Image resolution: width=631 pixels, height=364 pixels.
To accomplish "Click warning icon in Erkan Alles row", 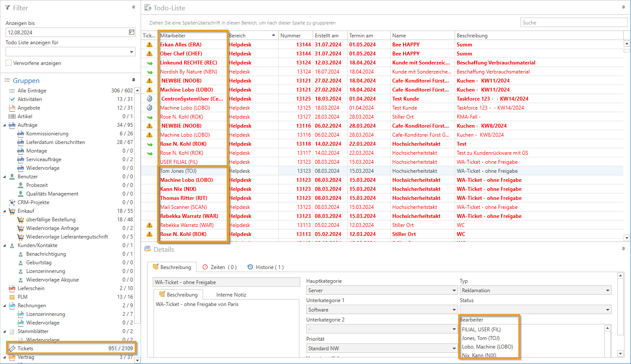I will [x=150, y=45].
